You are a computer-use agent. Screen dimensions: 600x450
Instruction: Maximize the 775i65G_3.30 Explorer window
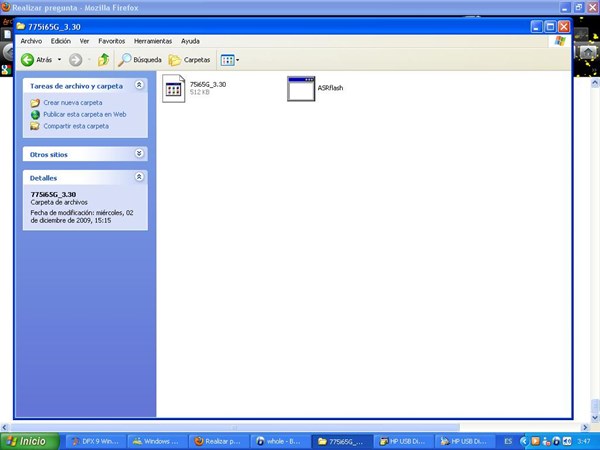[x=550, y=27]
